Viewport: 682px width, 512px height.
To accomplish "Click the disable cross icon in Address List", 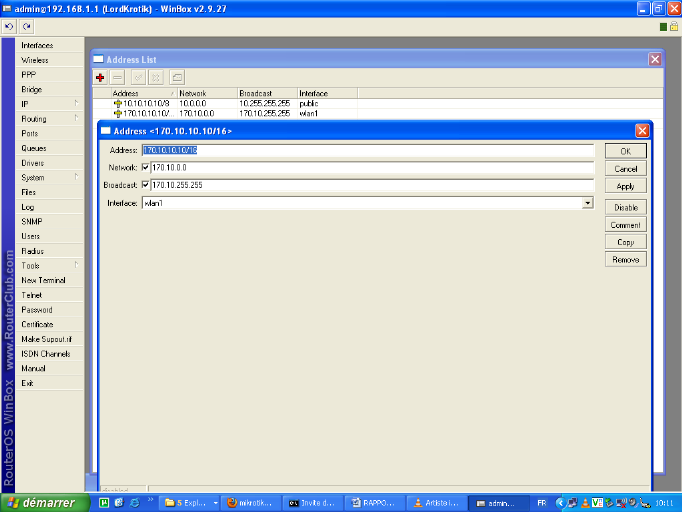I will [156, 78].
